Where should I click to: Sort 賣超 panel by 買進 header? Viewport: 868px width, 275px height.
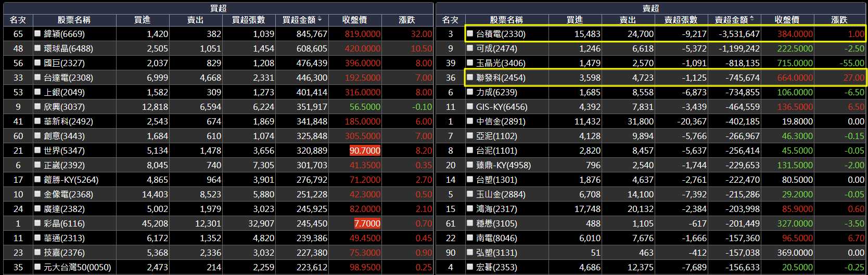[575, 20]
